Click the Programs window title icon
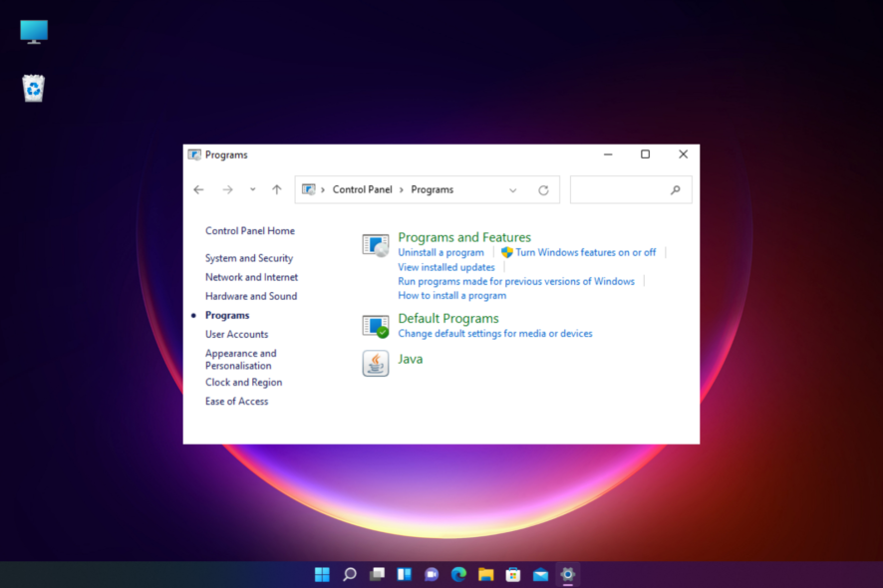The width and height of the screenshot is (883, 588). click(194, 154)
